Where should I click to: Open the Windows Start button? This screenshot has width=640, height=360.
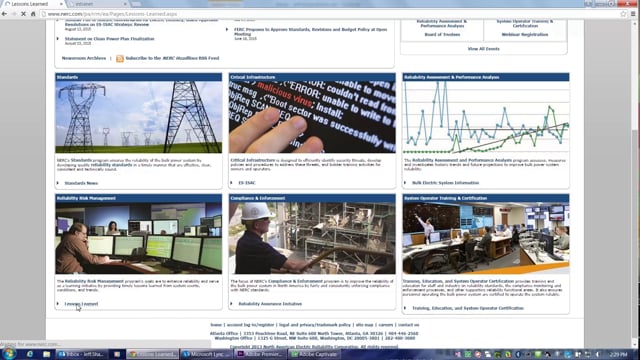click(x=9, y=353)
